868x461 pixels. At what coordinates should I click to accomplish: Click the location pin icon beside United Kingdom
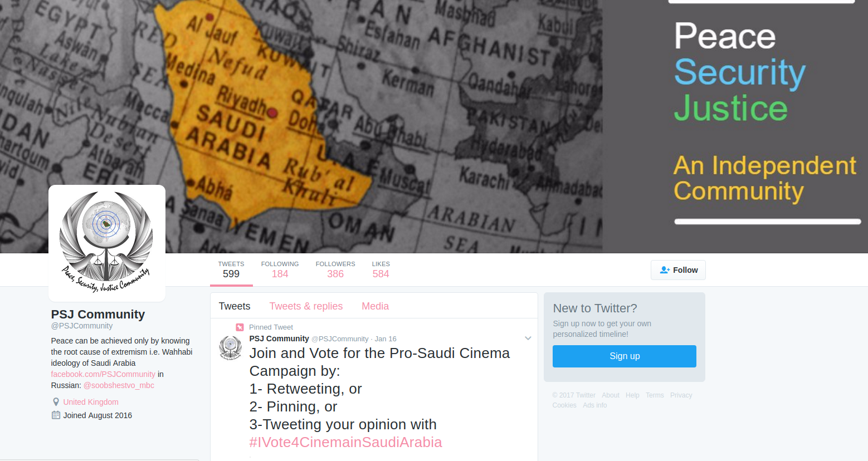coord(56,402)
